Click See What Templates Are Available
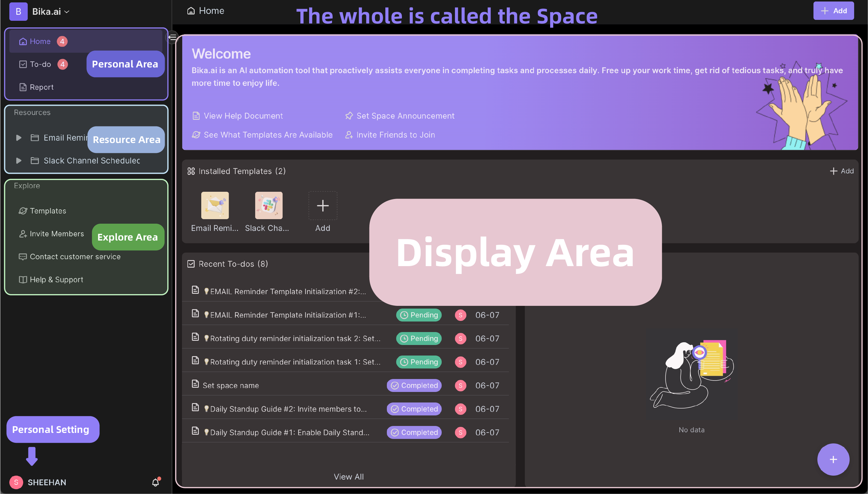Viewport: 868px width, 494px height. [262, 135]
